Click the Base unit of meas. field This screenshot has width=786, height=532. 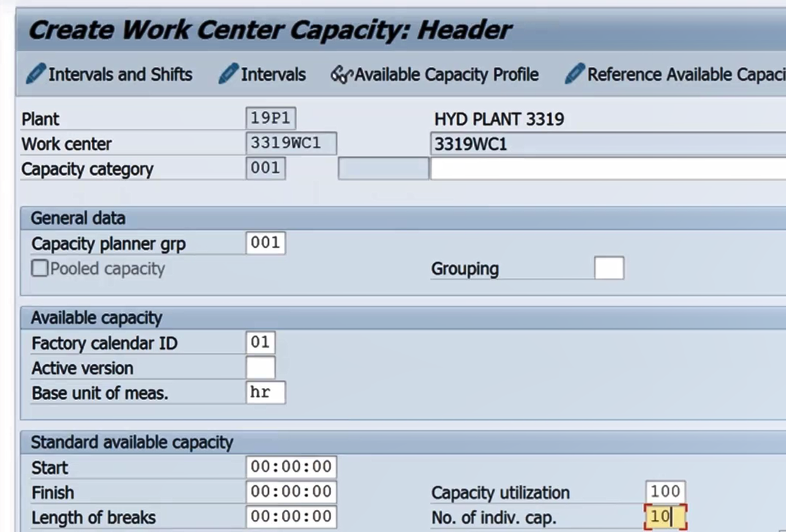tap(265, 392)
